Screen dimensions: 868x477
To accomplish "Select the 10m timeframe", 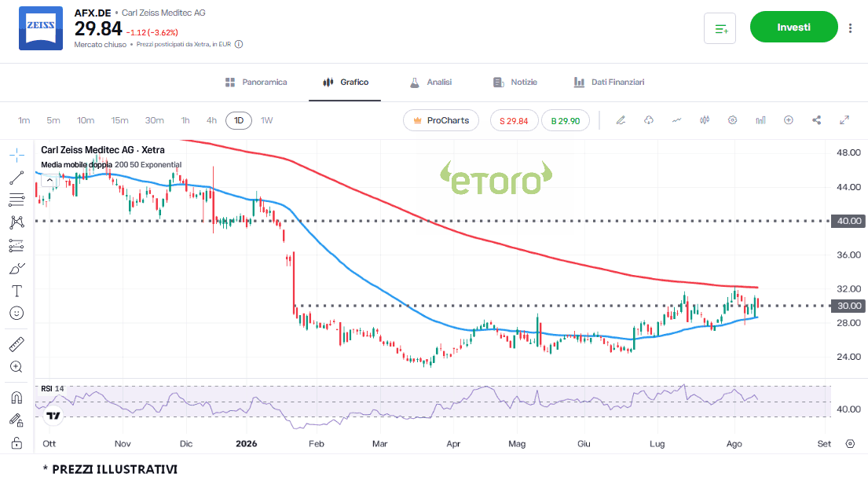I will (86, 120).
